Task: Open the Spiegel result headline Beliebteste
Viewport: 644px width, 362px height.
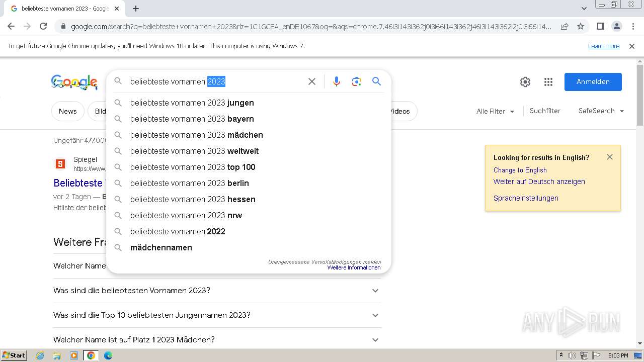Action: click(78, 183)
